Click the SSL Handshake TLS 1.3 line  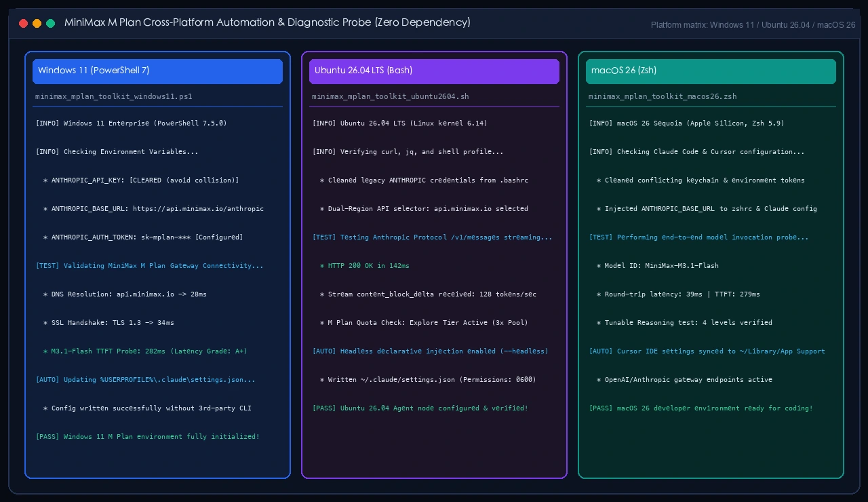coord(108,323)
